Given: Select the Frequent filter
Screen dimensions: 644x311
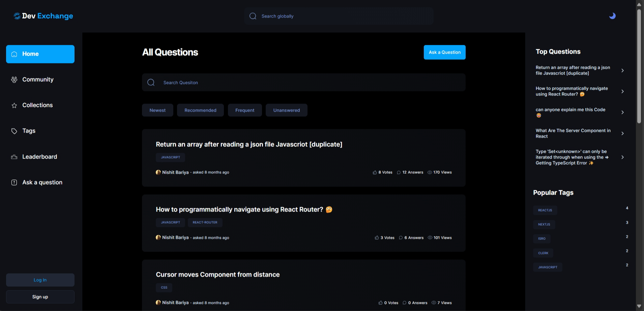Looking at the screenshot, I should 245,110.
